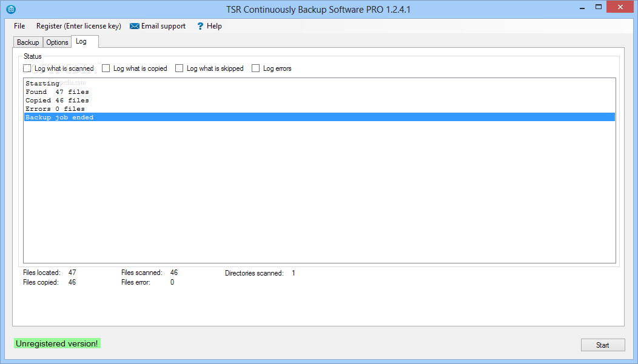Screen dimensions: 638x364
Task: Click the blue question mark Help icon
Action: (x=200, y=26)
